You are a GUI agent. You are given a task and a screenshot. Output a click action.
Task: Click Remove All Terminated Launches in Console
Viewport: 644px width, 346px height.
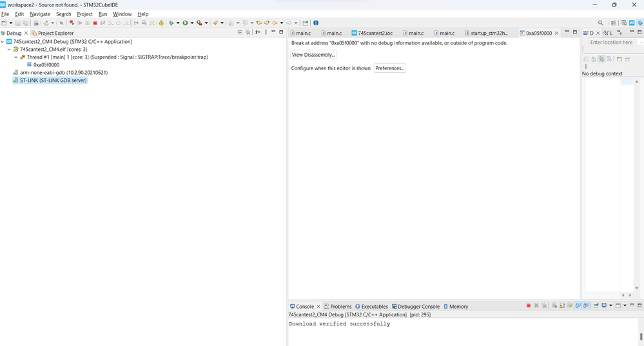pyautogui.click(x=544, y=306)
